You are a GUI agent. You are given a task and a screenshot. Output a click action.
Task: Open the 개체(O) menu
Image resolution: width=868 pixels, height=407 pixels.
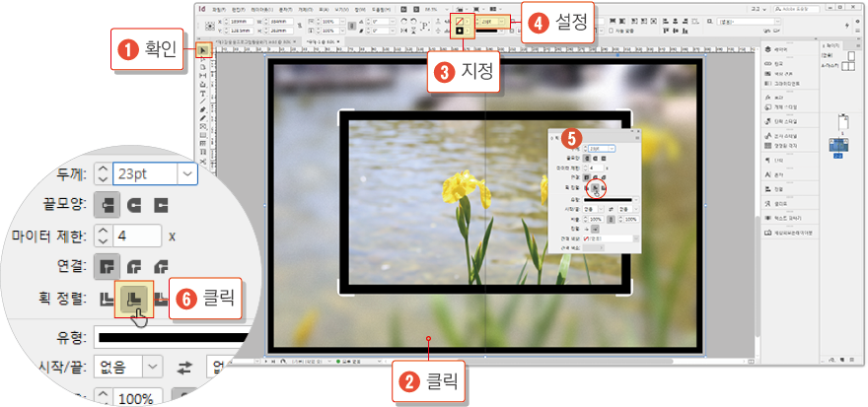point(305,10)
